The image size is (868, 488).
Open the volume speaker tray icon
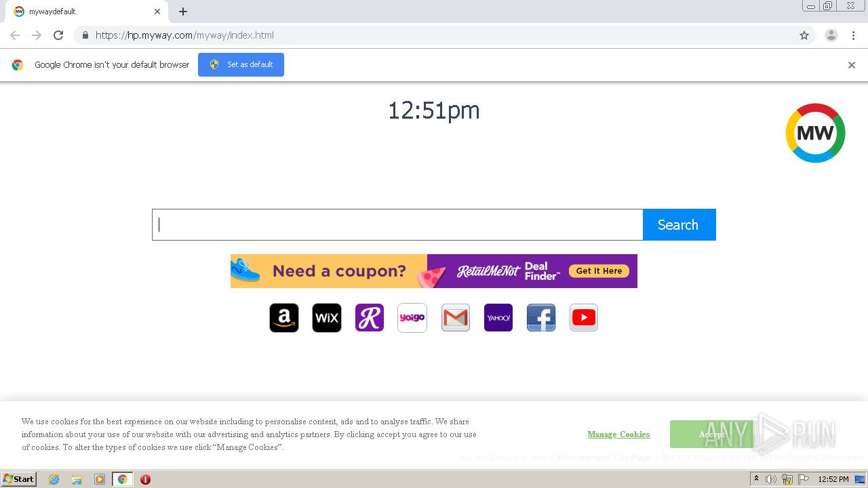(771, 479)
